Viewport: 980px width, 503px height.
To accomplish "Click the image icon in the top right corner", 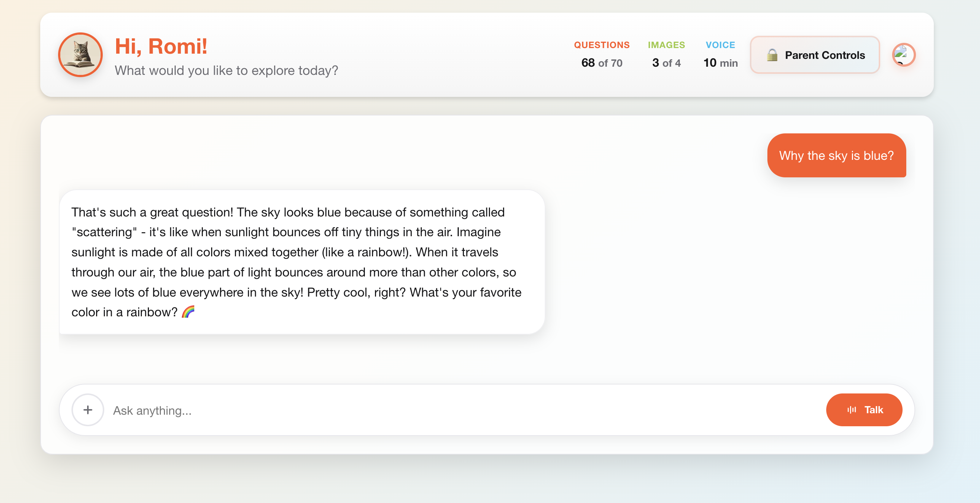I will 904,55.
